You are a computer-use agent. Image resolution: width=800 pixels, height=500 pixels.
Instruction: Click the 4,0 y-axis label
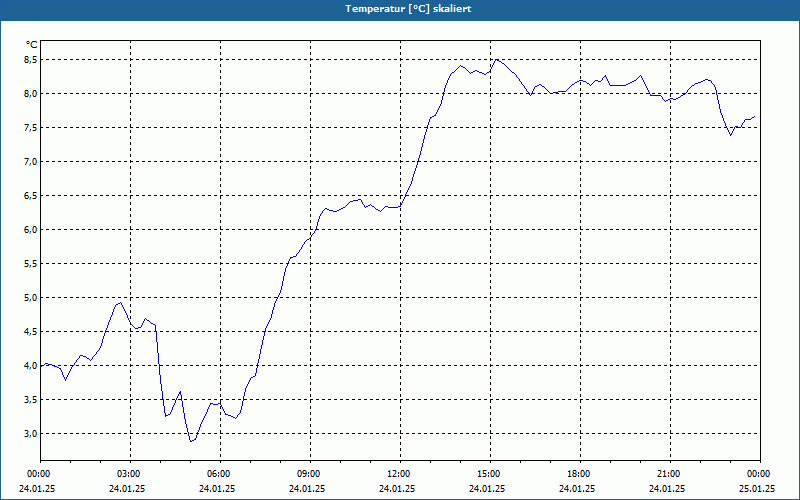31,366
